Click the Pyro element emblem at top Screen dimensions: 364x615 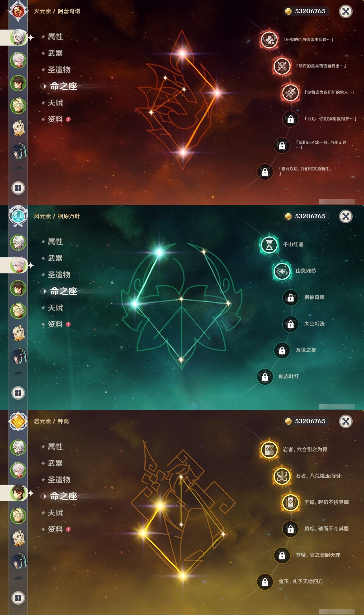(x=18, y=11)
